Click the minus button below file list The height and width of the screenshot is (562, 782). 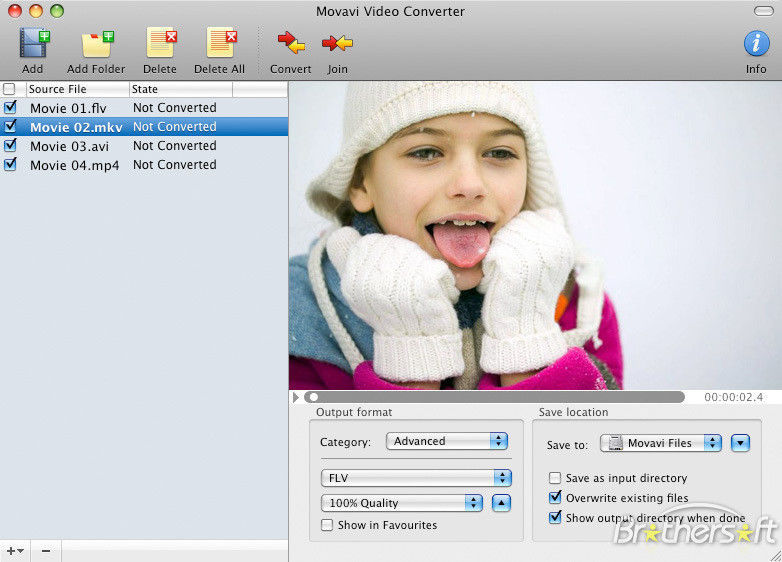[46, 551]
